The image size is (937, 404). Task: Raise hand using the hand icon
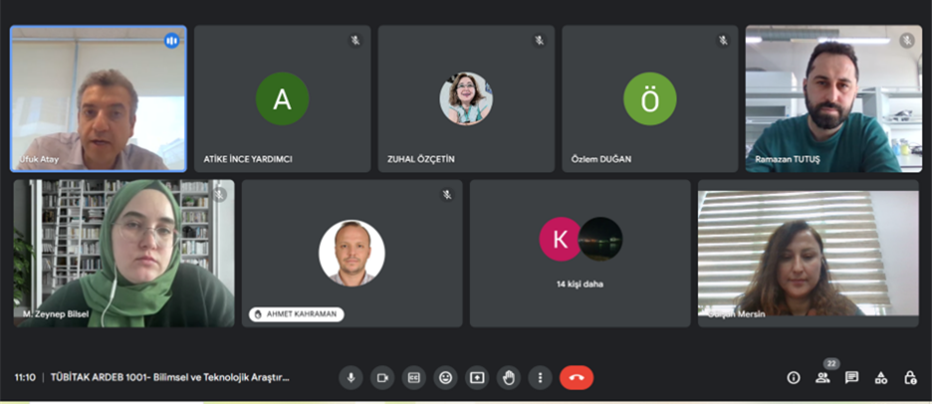pos(509,378)
